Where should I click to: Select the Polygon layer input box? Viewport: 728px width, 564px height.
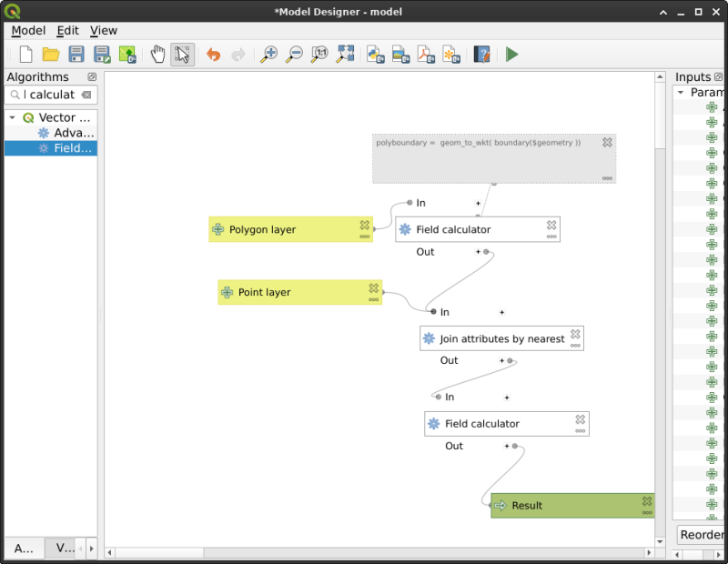coord(290,229)
